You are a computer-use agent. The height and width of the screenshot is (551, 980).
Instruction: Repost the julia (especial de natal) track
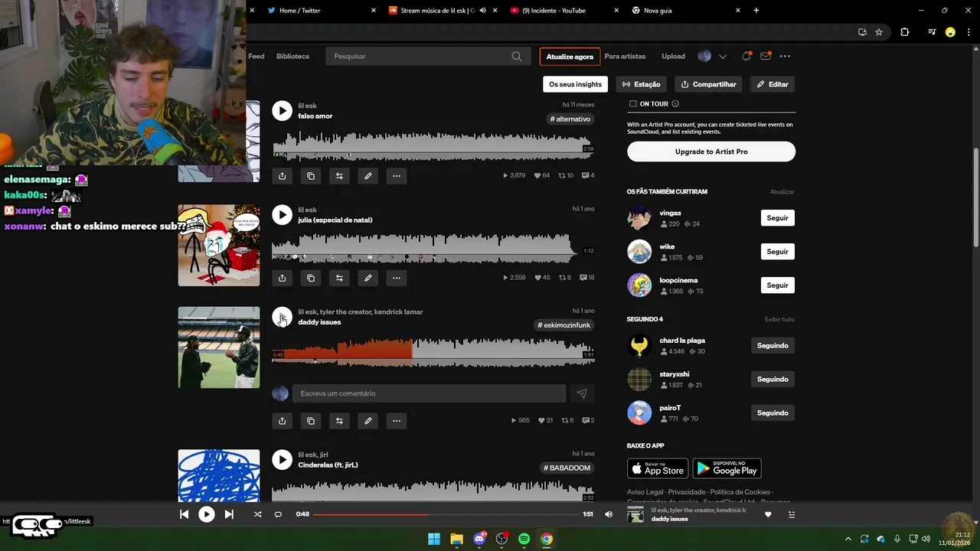point(339,278)
